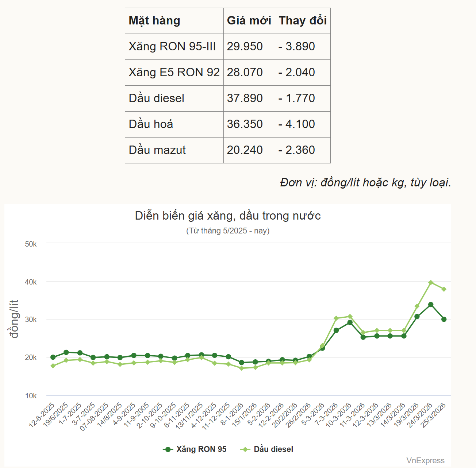Click the 40k y-axis label
Image resolution: width=476 pixels, height=468 pixels.
pyautogui.click(x=31, y=282)
